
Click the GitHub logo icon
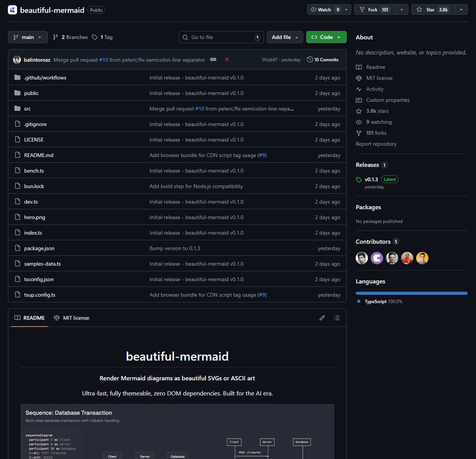[x=12, y=10]
